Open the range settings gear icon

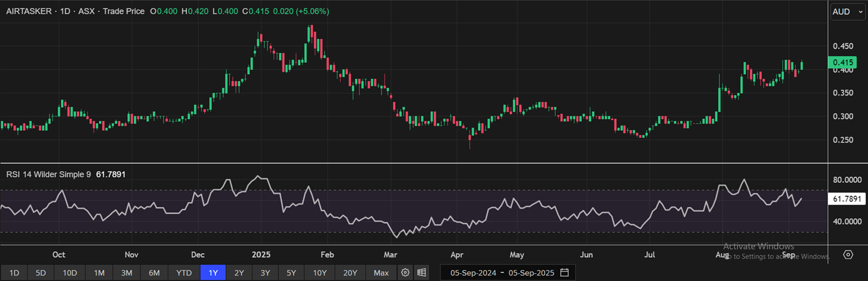coord(405,273)
